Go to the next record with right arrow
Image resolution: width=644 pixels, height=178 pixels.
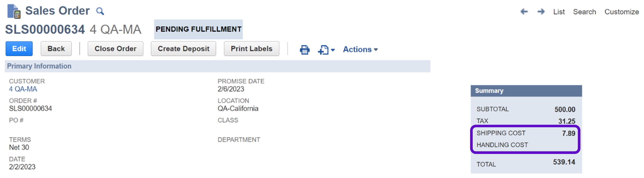click(541, 12)
